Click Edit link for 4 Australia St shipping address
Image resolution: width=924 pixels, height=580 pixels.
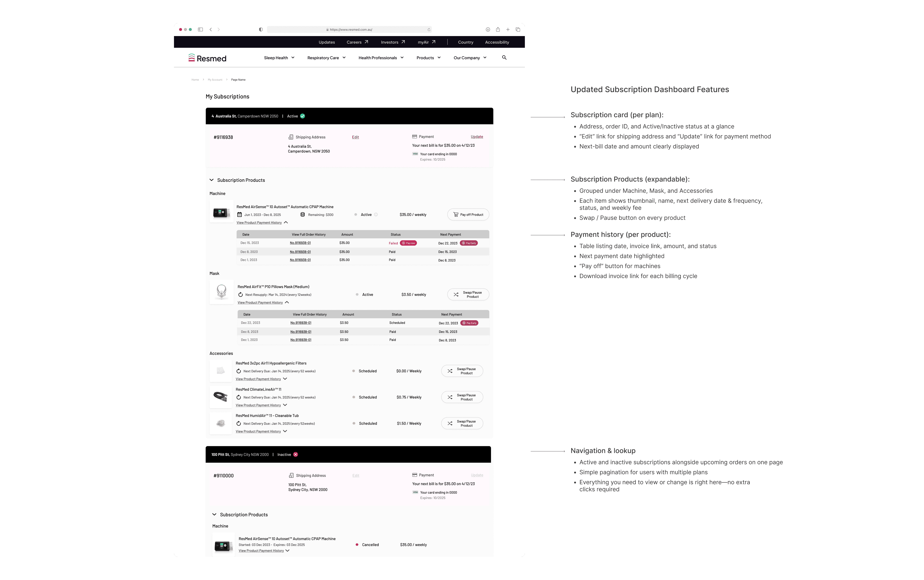(355, 137)
